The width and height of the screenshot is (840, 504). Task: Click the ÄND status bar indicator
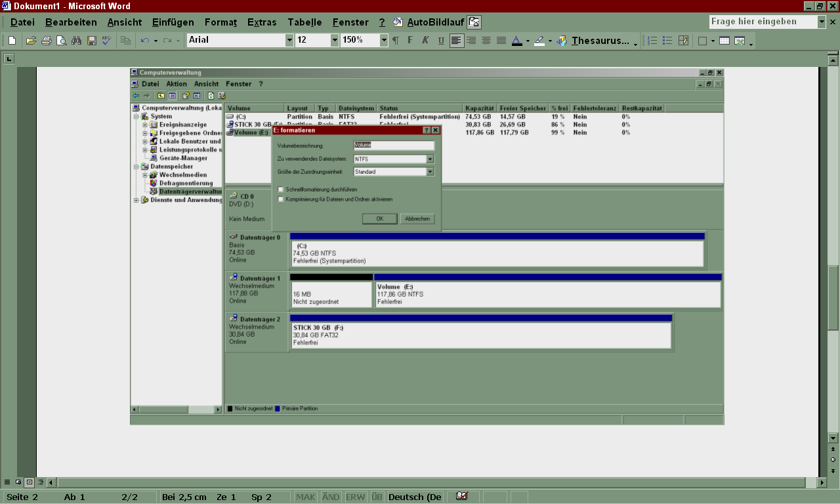331,497
